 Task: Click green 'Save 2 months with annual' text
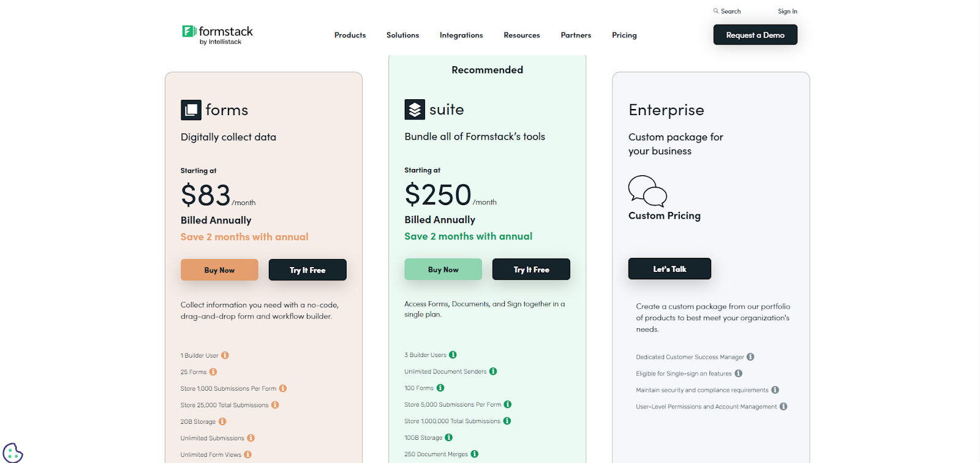(x=468, y=236)
